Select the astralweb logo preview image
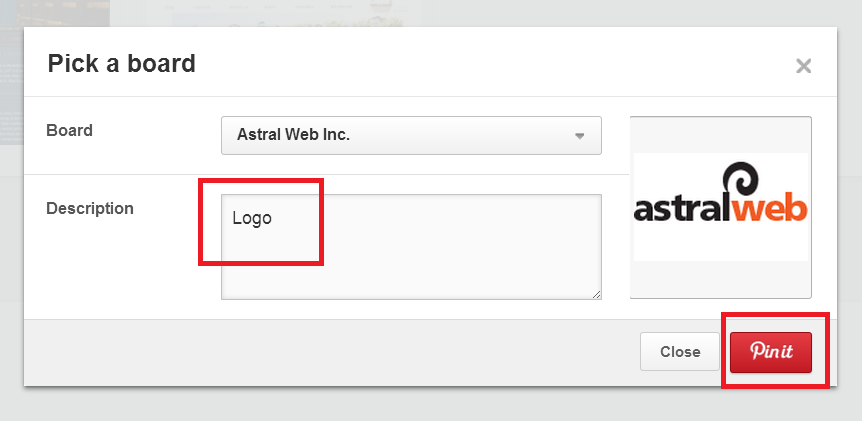862x421 pixels. [721, 207]
